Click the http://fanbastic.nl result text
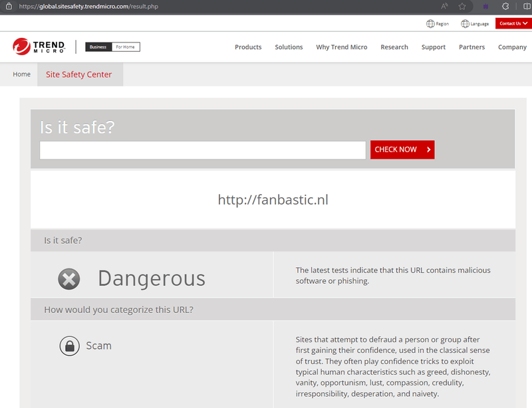 click(x=273, y=199)
